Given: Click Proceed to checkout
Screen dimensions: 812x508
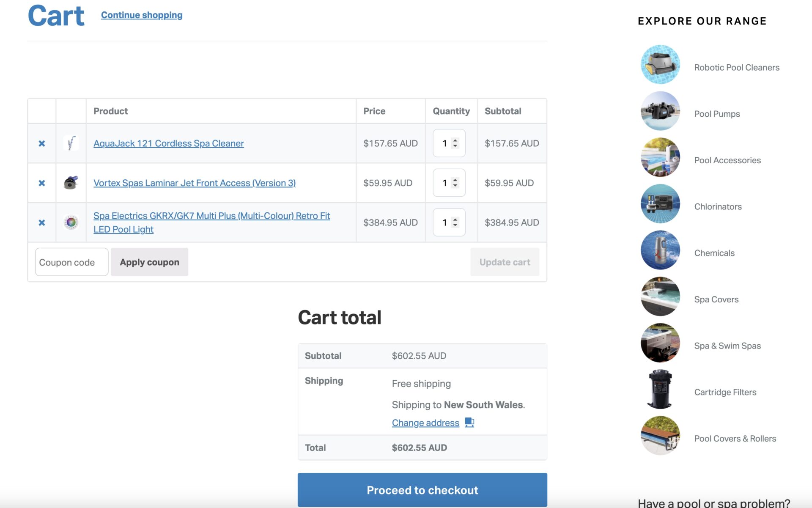Looking at the screenshot, I should 422,490.
